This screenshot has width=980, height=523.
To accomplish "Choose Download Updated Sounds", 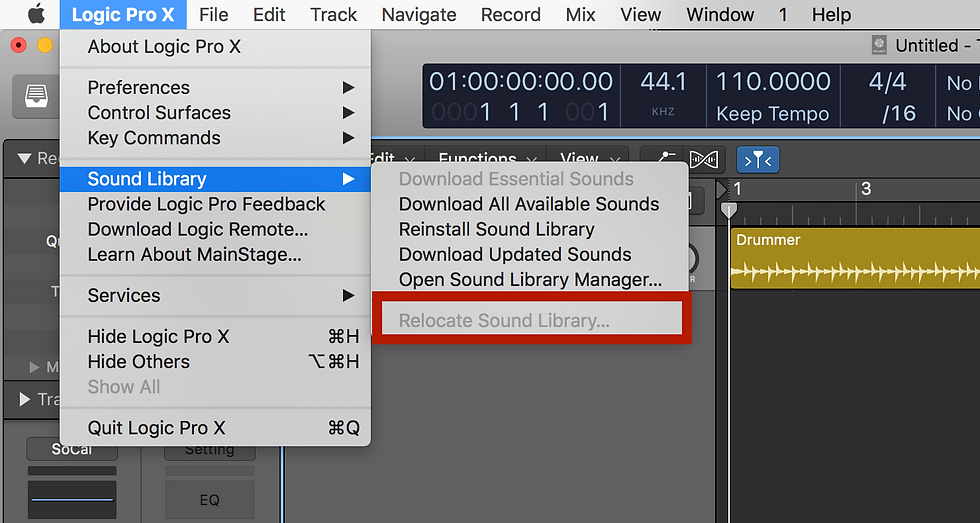I will (530, 254).
